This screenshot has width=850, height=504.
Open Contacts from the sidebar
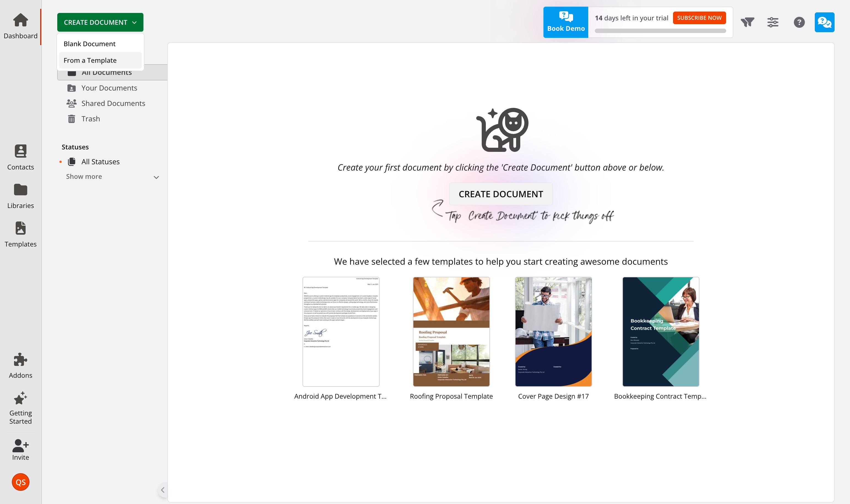[x=20, y=157]
